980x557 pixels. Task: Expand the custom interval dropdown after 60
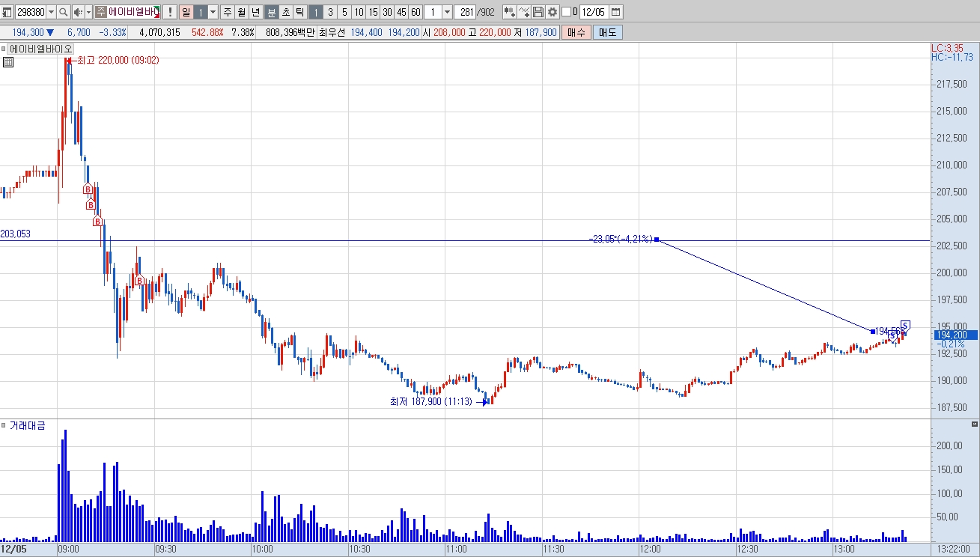(x=447, y=12)
